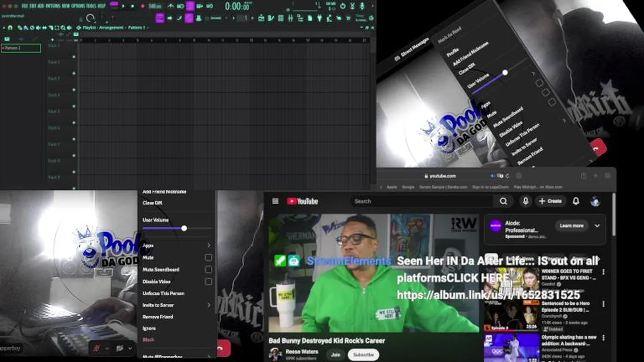Subscribe to Reese Waters
Image resolution: width=644 pixels, height=362 pixels.
[x=363, y=354]
